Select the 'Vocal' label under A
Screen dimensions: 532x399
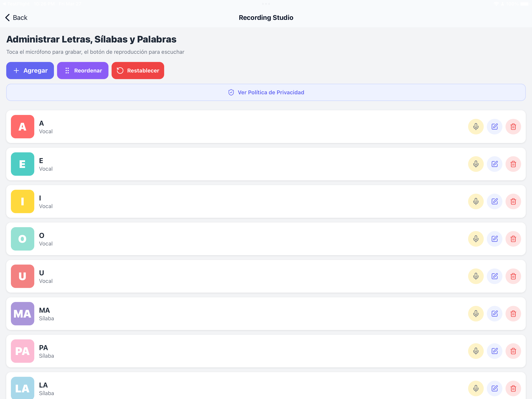46,131
